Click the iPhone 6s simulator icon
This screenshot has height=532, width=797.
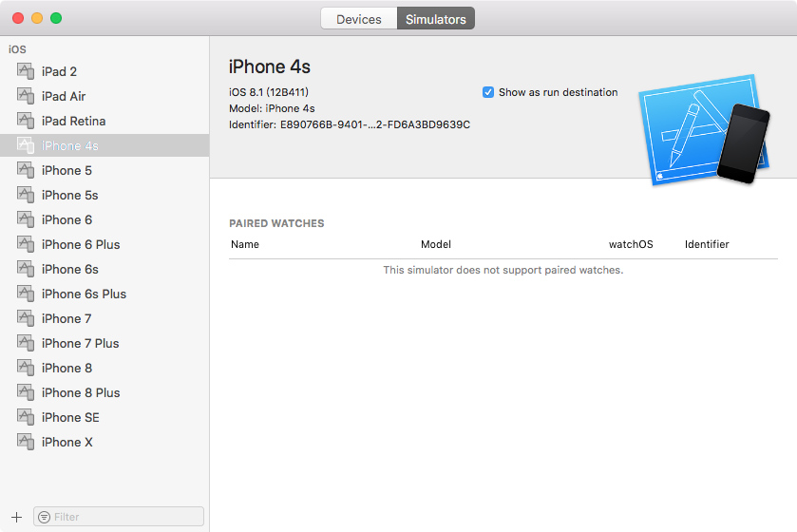pos(26,269)
